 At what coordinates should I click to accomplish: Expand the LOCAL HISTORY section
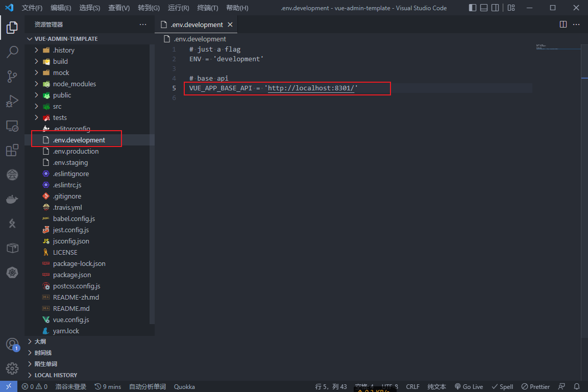point(56,375)
